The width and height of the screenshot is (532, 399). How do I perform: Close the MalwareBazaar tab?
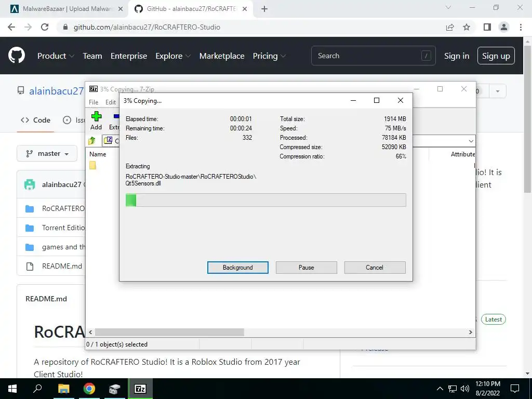pyautogui.click(x=121, y=9)
